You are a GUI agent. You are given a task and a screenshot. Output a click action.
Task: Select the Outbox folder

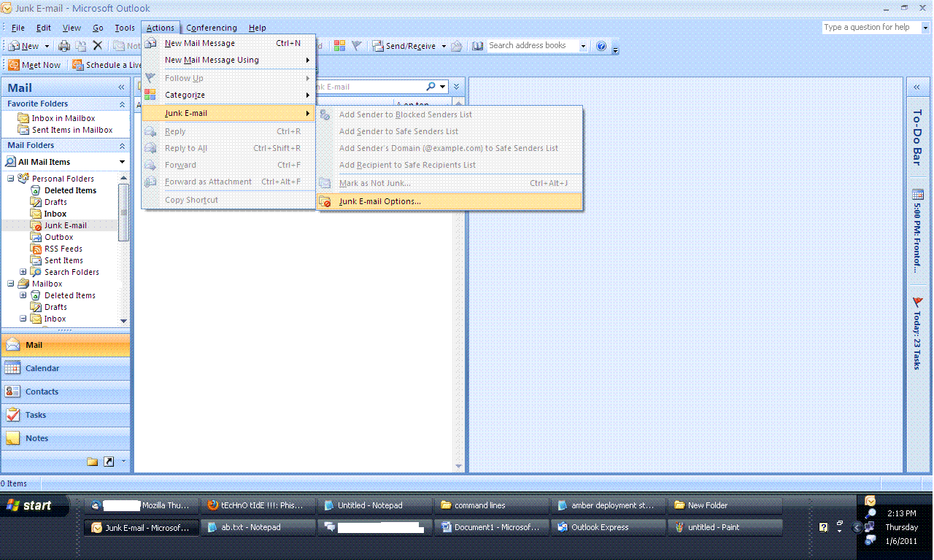[58, 237]
